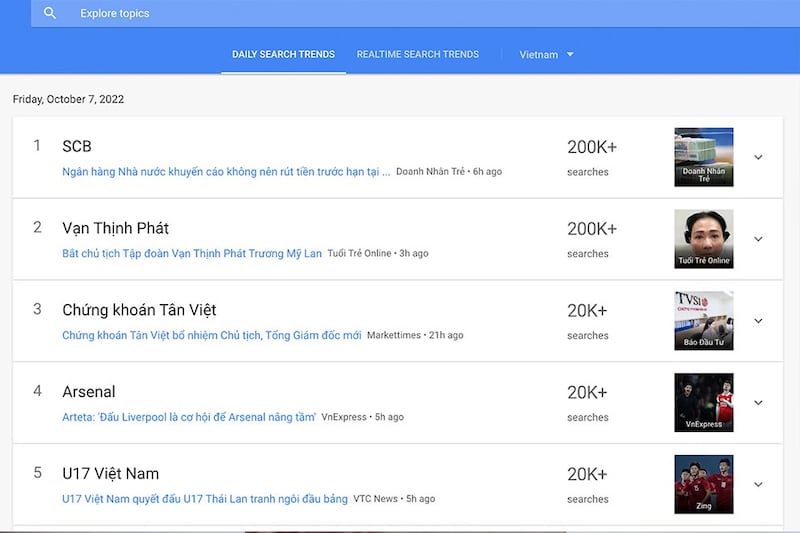Open the Vietnam country dropdown
The height and width of the screenshot is (533, 800).
(546, 55)
